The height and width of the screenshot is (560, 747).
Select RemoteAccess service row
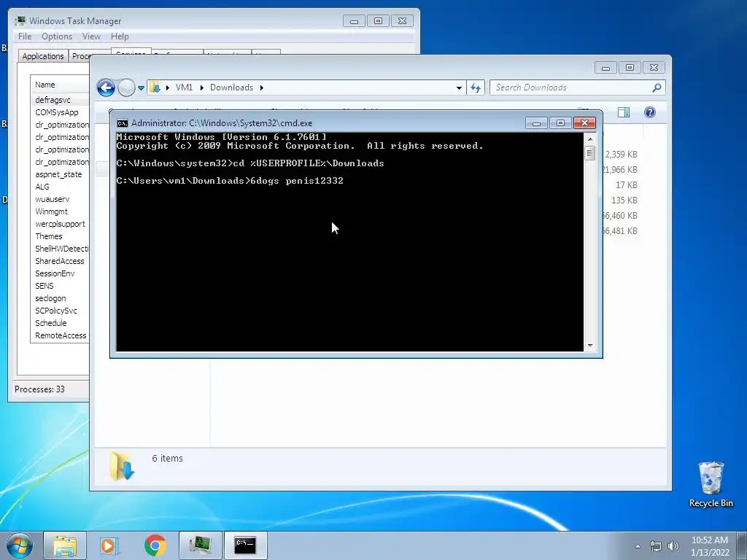[x=60, y=335]
